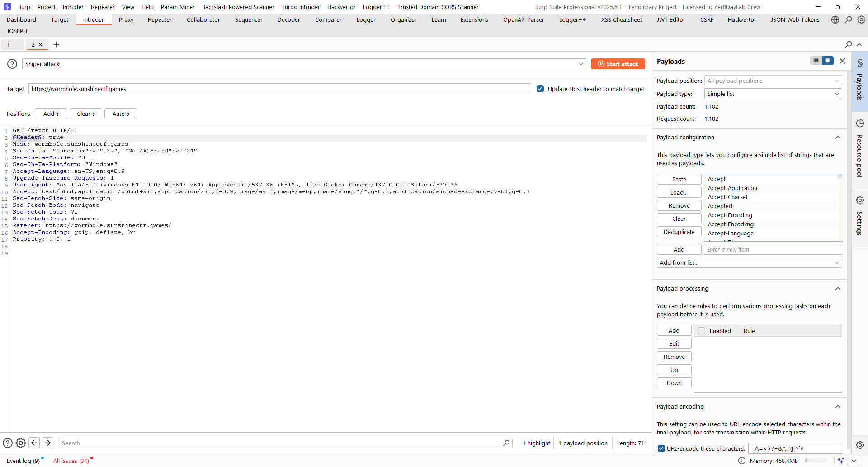This screenshot has height=467, width=868.
Task: Go to previous search match arrow
Action: coord(34,443)
